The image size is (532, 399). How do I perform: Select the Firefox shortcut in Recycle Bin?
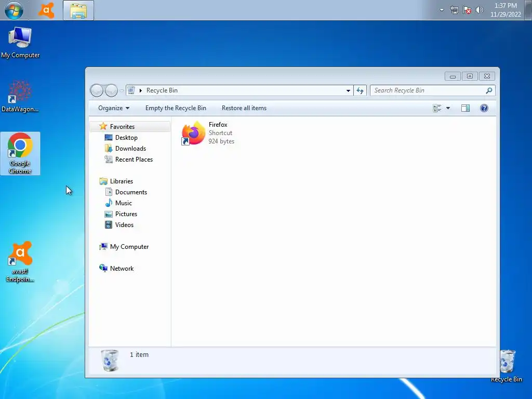point(208,133)
